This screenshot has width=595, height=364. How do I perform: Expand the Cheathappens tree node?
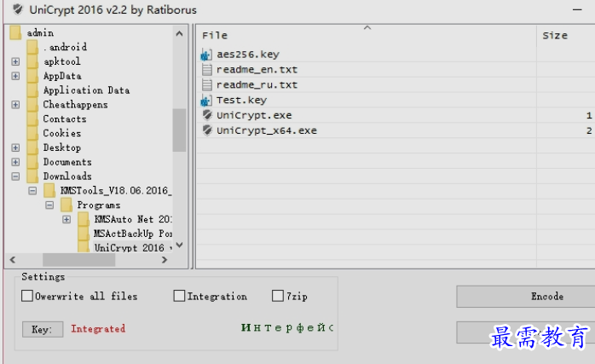[15, 105]
